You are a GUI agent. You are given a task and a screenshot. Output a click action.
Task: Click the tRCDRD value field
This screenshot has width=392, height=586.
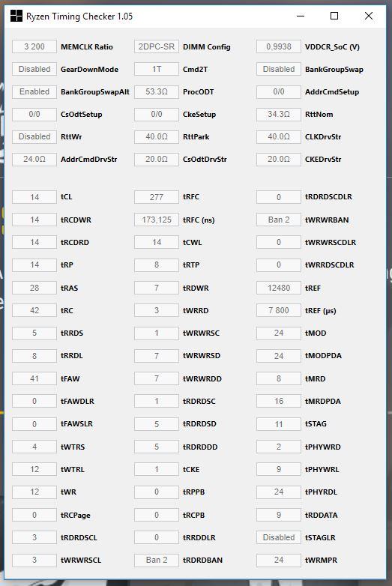click(x=34, y=242)
